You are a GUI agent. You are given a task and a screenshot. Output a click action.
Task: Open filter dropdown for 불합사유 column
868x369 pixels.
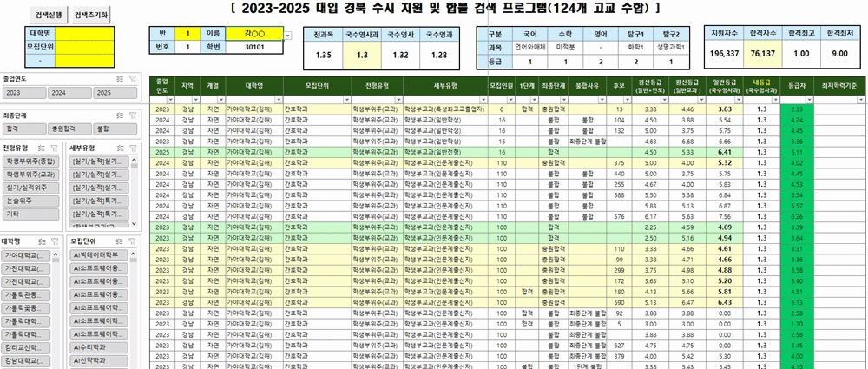(x=603, y=100)
